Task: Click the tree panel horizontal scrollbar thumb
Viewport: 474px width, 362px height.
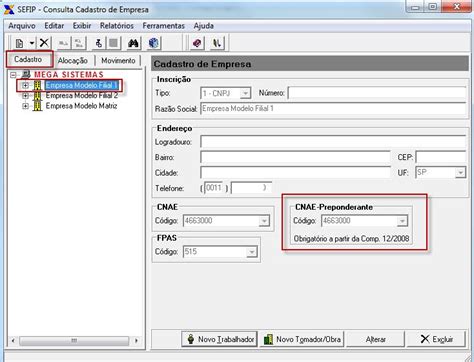Action: pyautogui.click(x=74, y=341)
